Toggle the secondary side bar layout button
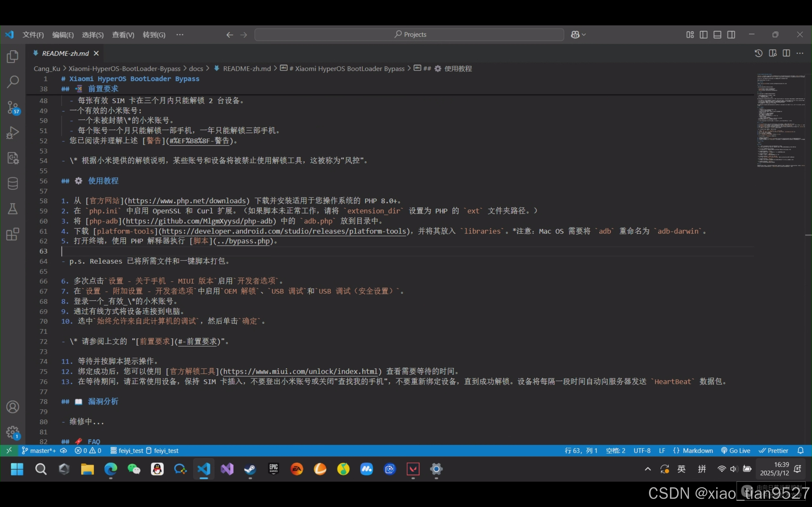812x507 pixels. click(731, 35)
